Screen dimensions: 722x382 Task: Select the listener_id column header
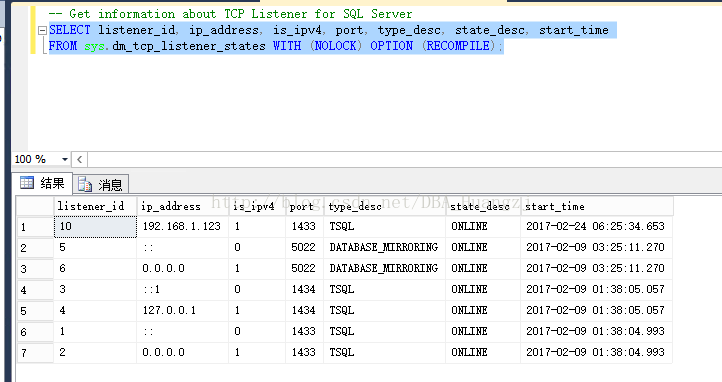[95, 206]
